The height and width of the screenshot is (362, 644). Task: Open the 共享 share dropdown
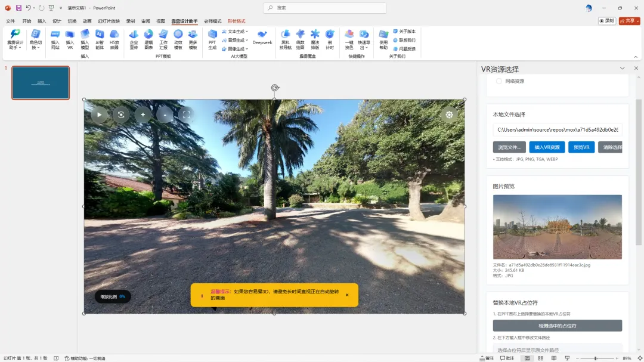(629, 20)
